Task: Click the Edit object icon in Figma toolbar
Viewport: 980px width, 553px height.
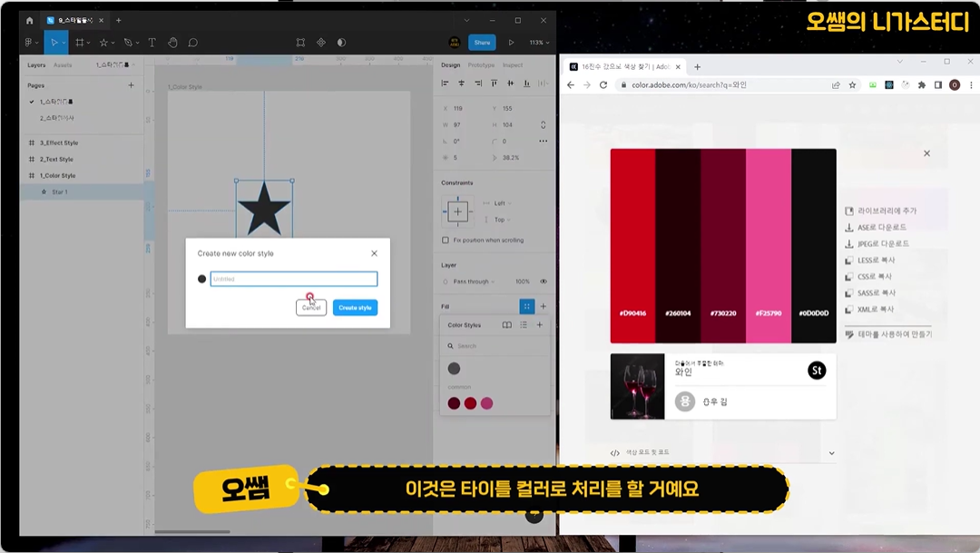Action: (300, 43)
